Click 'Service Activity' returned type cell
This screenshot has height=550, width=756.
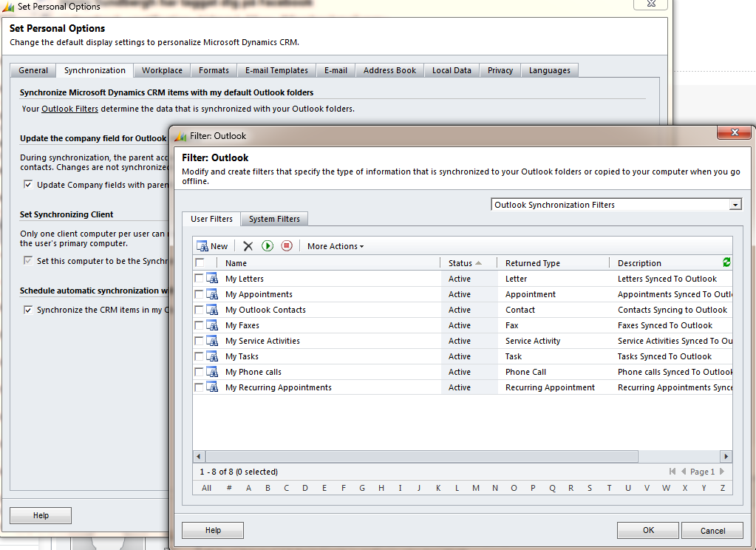(533, 341)
